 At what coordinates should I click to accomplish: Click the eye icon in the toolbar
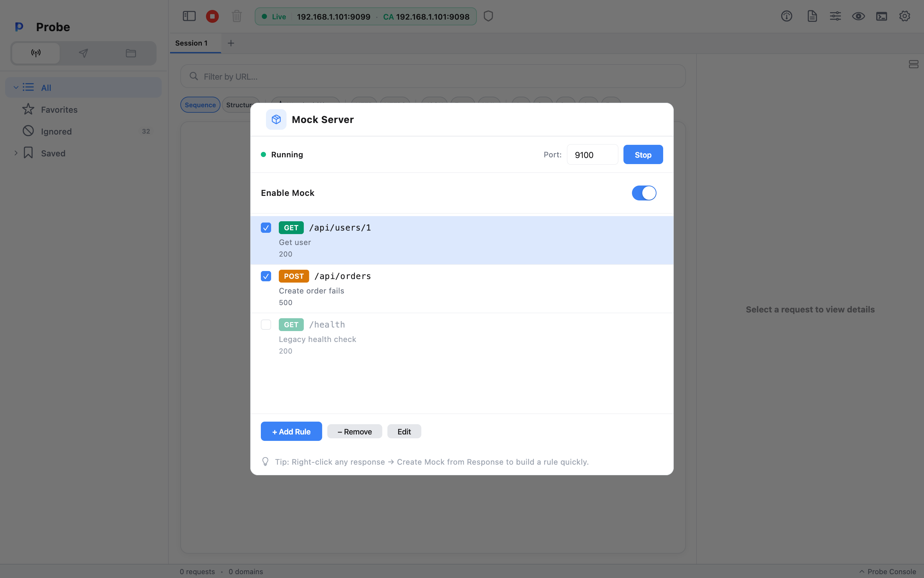tap(859, 16)
